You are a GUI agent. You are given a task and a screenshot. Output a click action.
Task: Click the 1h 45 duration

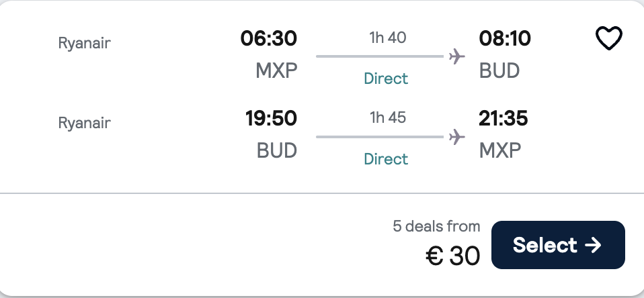(x=388, y=118)
